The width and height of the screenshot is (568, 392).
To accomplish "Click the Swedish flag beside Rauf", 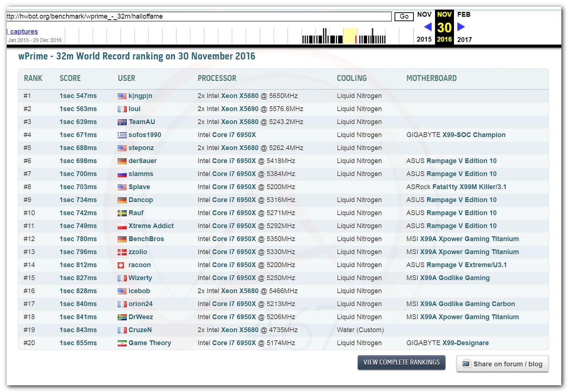I will tap(122, 213).
